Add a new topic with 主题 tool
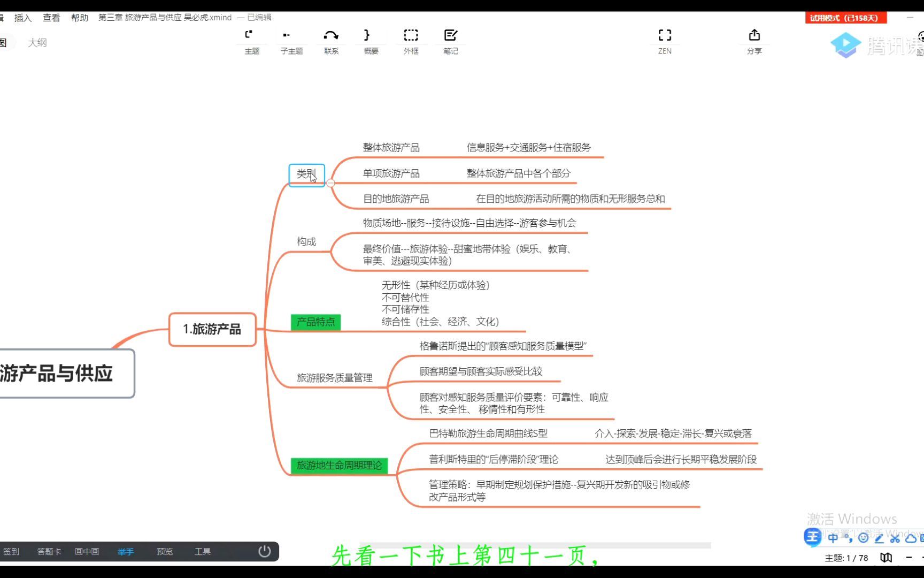 [251, 42]
